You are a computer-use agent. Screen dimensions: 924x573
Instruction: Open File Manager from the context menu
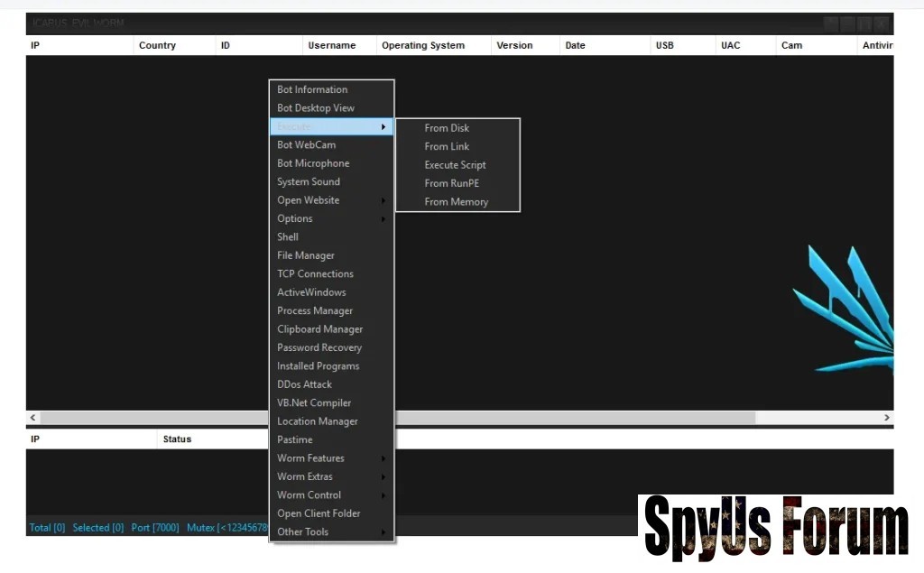coord(306,255)
